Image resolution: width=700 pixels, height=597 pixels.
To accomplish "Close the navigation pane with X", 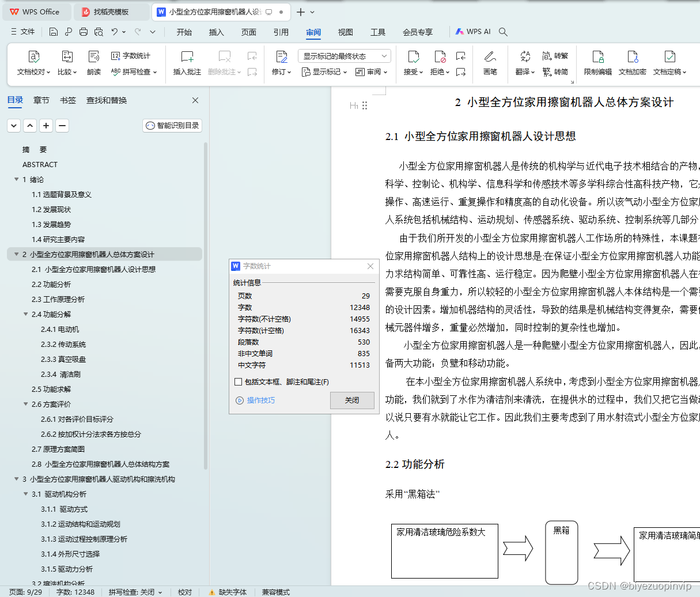I will coord(195,100).
